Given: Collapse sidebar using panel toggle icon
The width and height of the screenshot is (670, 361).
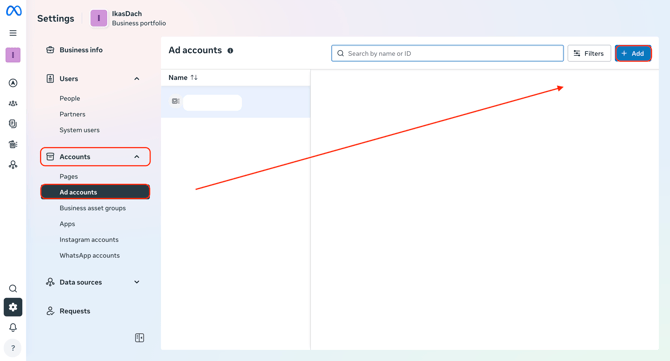Looking at the screenshot, I should (139, 338).
